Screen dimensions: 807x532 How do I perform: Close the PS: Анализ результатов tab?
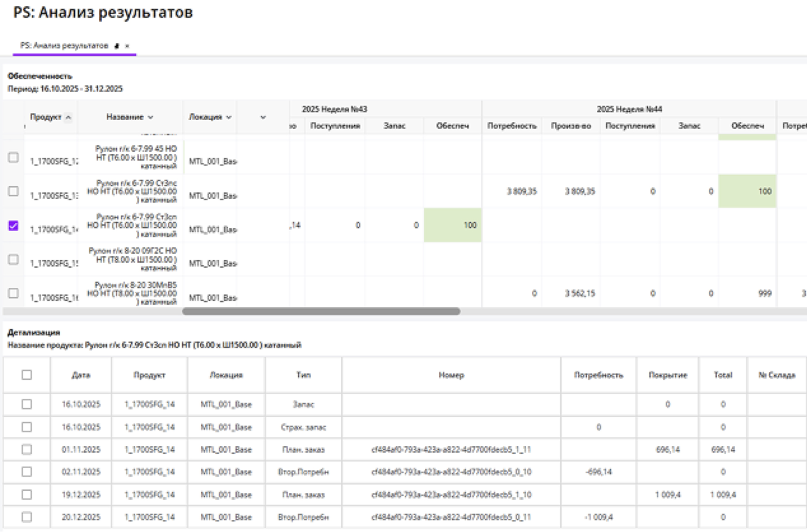click(127, 46)
